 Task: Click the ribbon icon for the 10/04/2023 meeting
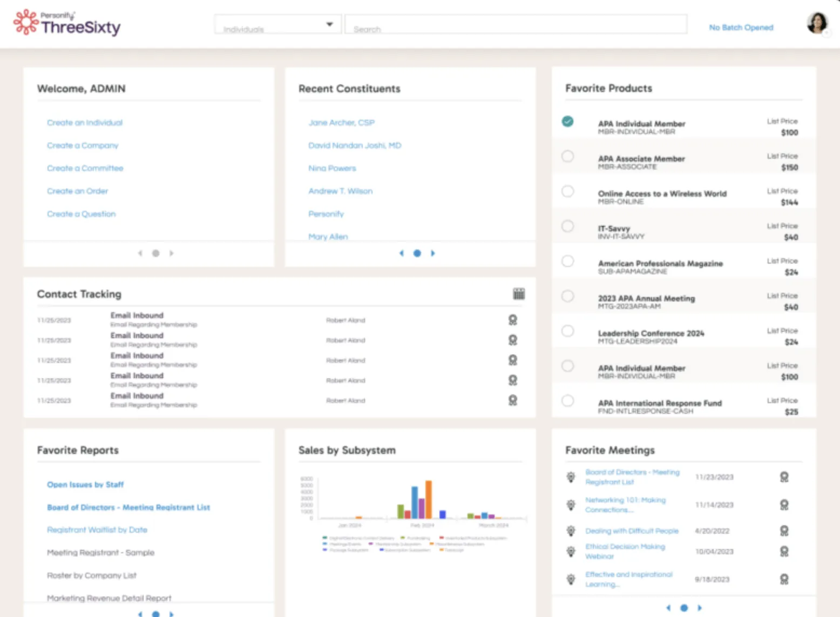coord(784,552)
